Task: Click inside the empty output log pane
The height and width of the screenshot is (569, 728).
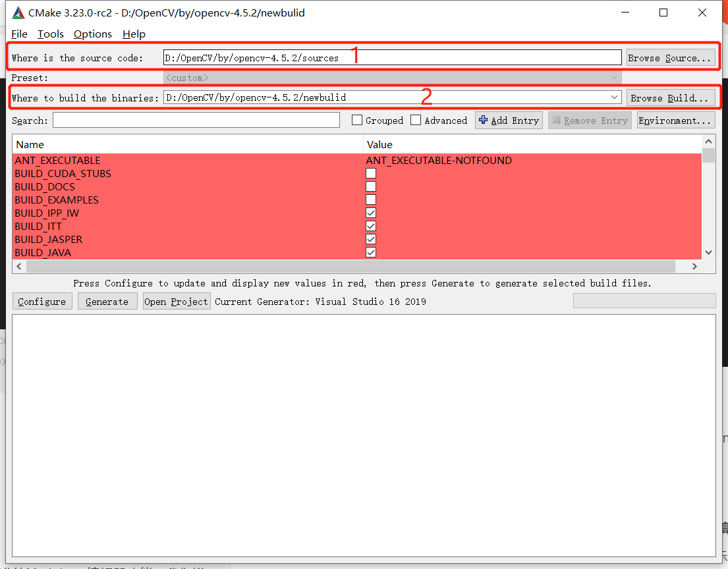Action: tap(364, 435)
